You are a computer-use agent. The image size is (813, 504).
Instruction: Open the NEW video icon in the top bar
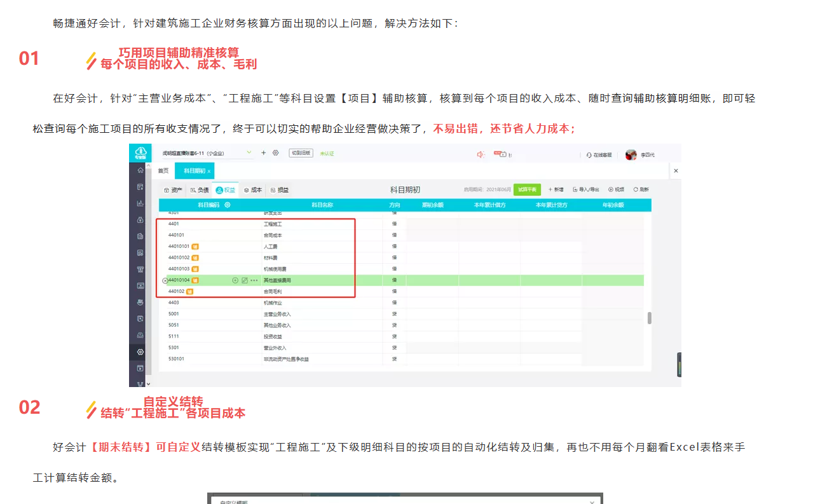click(500, 154)
